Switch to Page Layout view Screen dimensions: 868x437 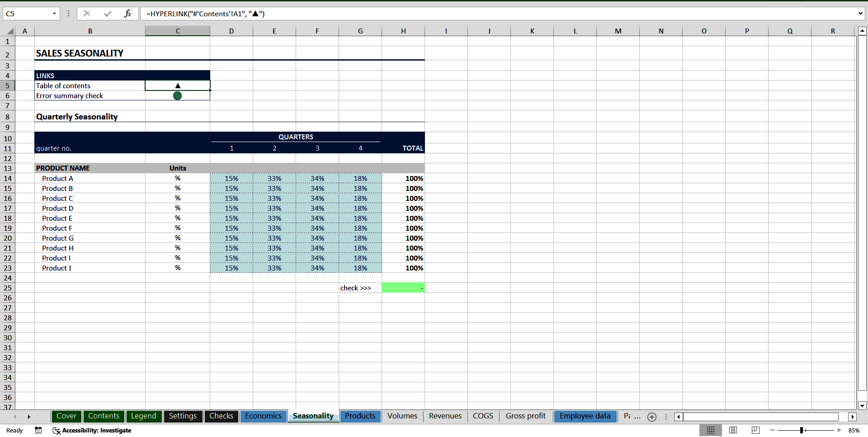click(733, 430)
